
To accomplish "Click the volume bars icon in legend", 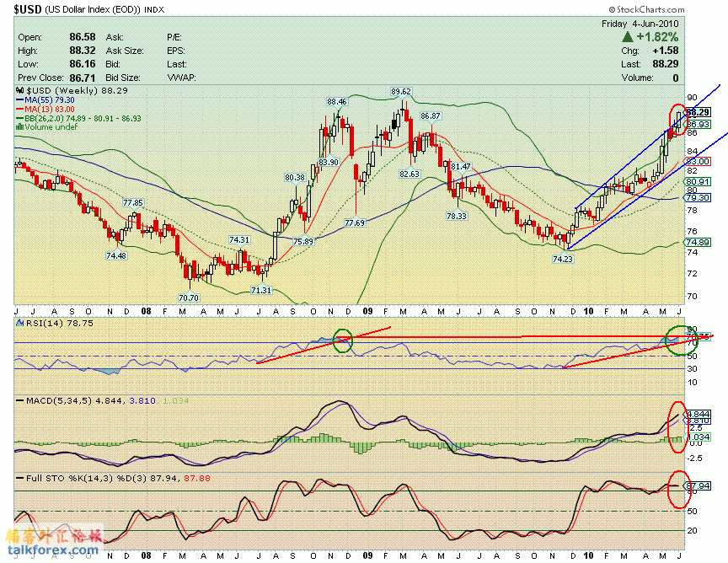I will tap(20, 127).
